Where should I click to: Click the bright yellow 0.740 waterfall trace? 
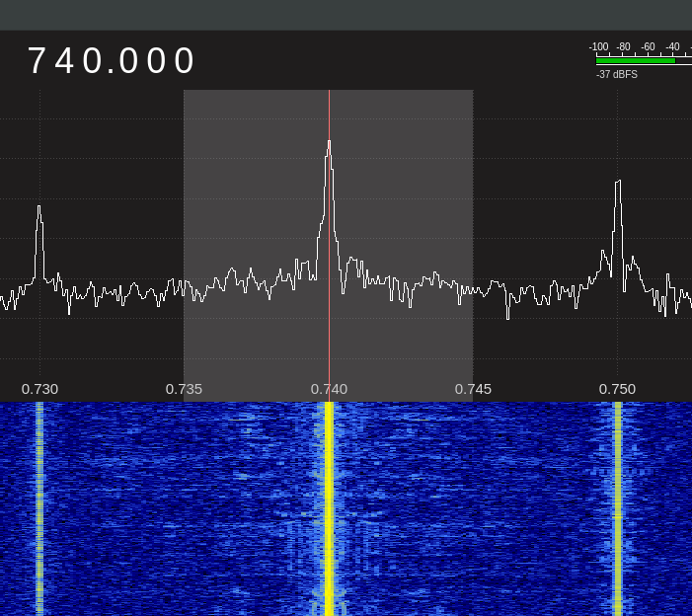[x=329, y=508]
